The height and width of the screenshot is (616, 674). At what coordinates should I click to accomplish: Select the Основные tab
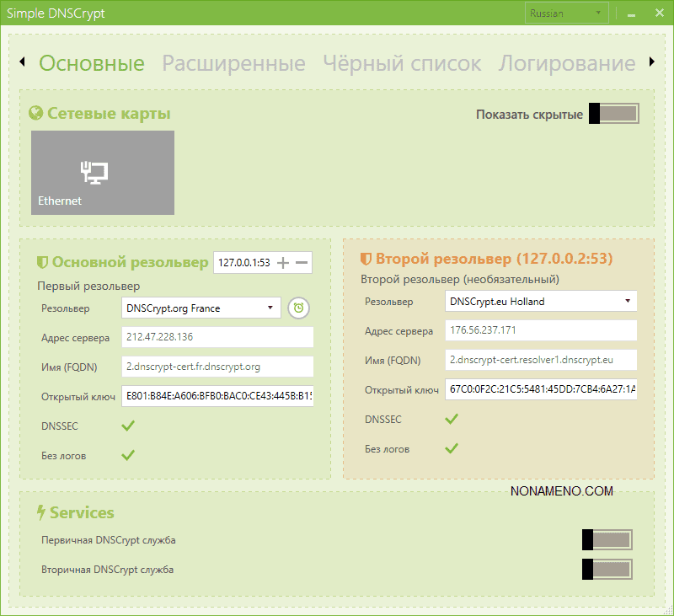[92, 63]
